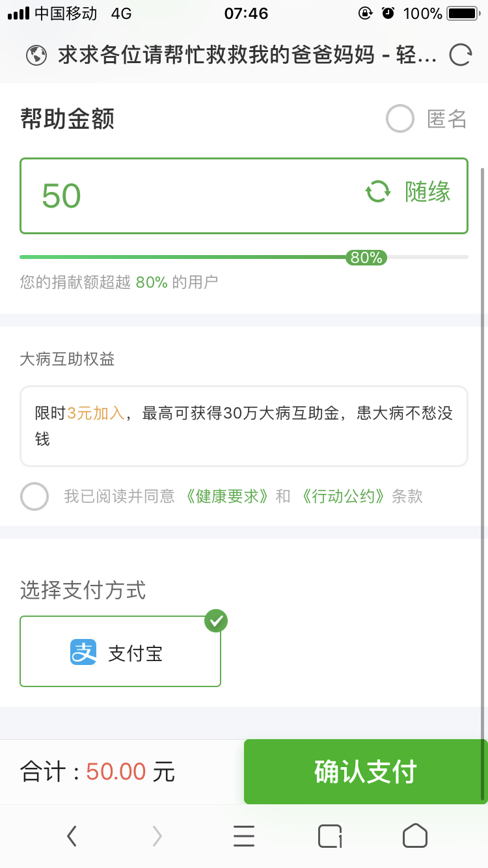Screen dimensions: 488x868
Task: Check the agree-to-terms circle
Action: (34, 496)
